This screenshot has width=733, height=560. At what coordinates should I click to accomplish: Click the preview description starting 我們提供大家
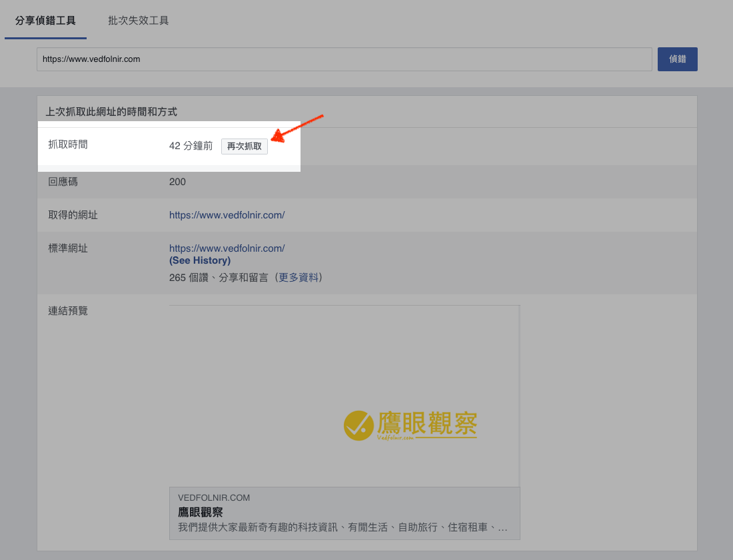click(343, 527)
